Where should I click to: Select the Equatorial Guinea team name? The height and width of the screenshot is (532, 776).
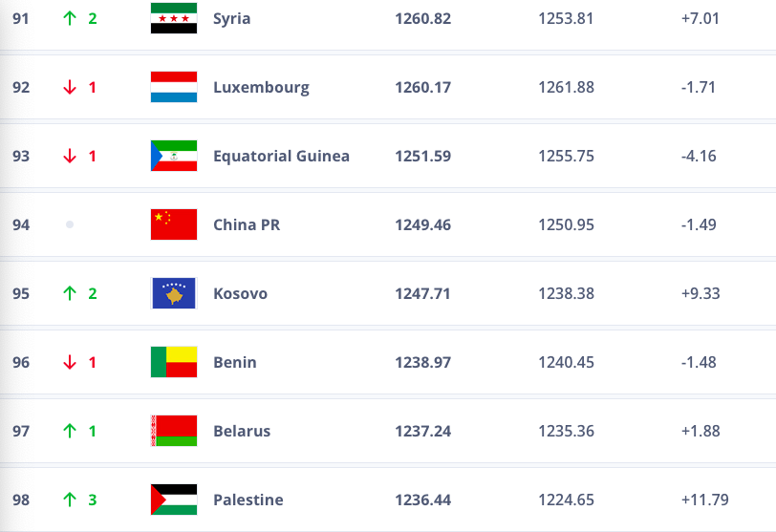click(281, 156)
